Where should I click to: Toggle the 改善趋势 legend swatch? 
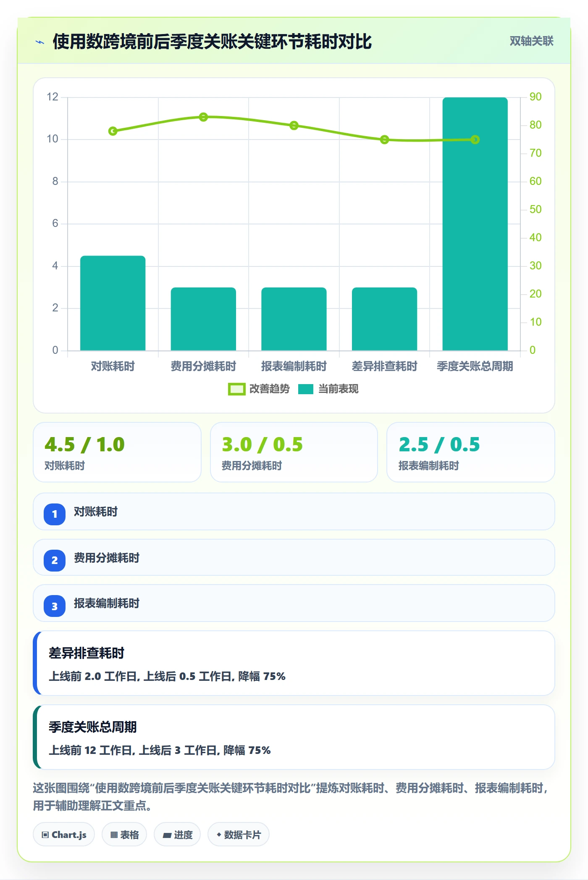point(236,389)
